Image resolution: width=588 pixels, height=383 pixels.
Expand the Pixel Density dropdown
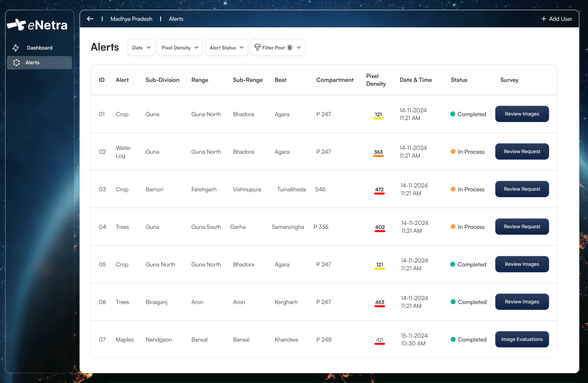pos(180,47)
